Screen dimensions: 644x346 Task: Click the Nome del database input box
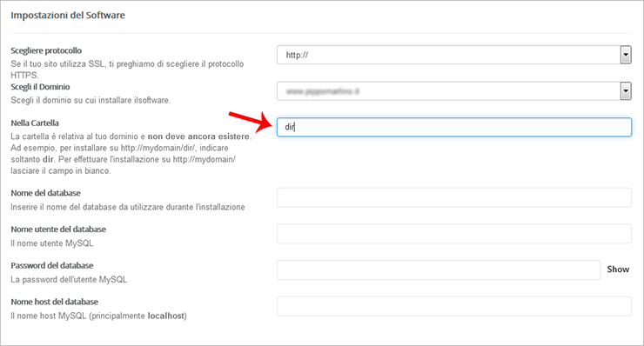click(453, 197)
